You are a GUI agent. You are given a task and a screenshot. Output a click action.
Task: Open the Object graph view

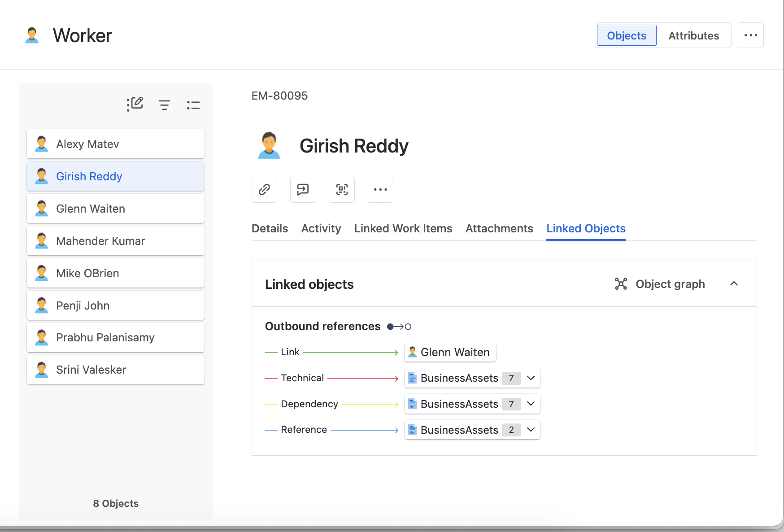click(660, 284)
